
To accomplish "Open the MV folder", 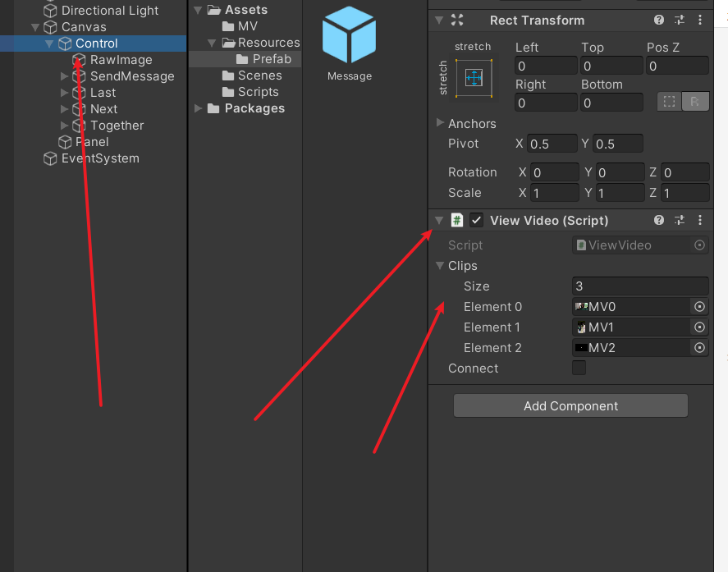I will 247,26.
